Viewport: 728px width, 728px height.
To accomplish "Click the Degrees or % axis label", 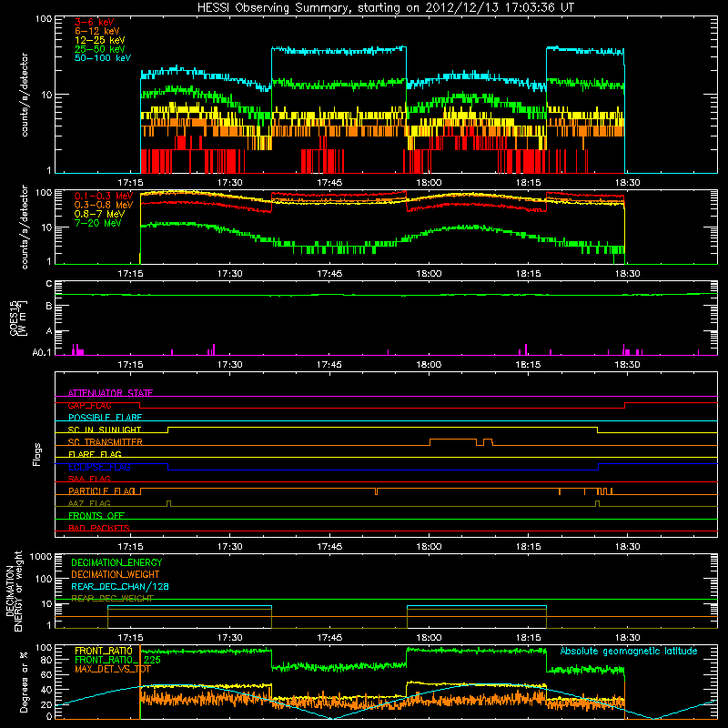I will (25, 682).
